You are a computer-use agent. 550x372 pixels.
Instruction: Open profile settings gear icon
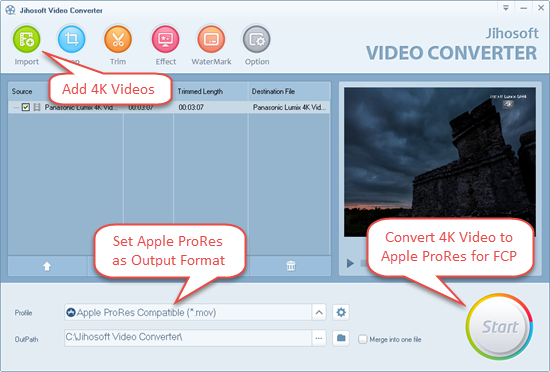(x=341, y=312)
